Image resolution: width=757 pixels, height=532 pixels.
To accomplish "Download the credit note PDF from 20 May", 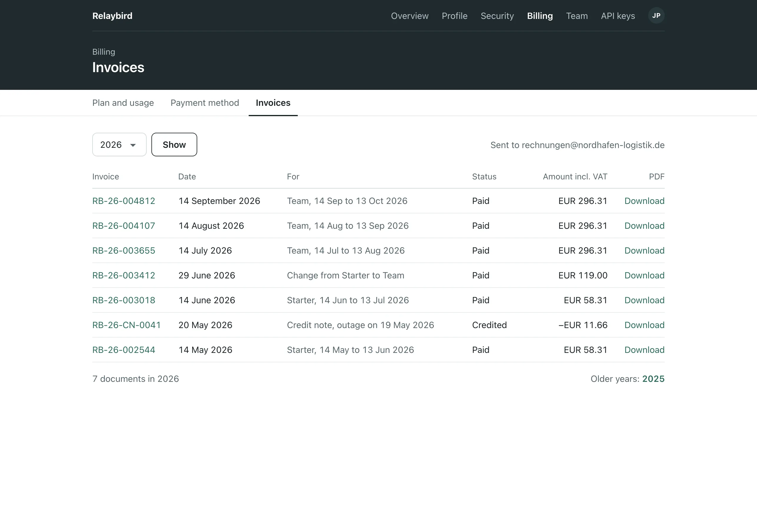I will [644, 325].
